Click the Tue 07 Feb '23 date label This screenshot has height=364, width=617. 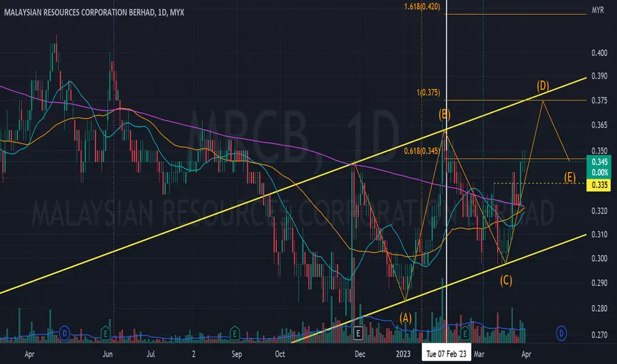(446, 354)
